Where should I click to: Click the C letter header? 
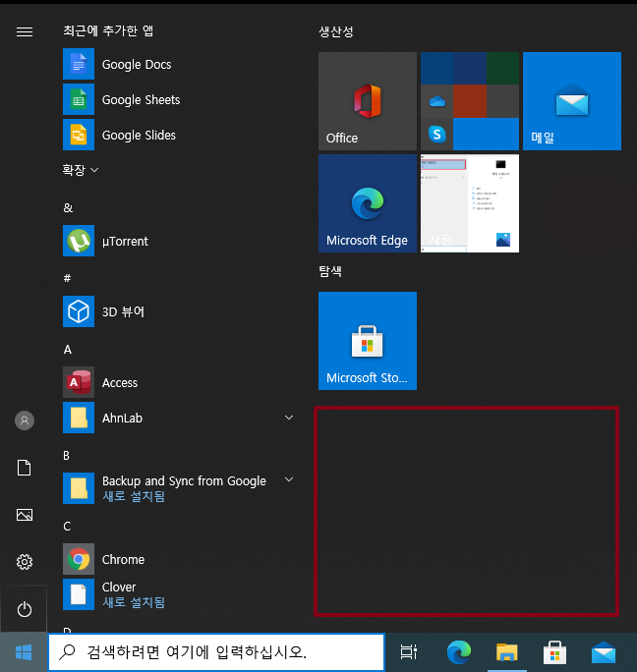point(67,526)
